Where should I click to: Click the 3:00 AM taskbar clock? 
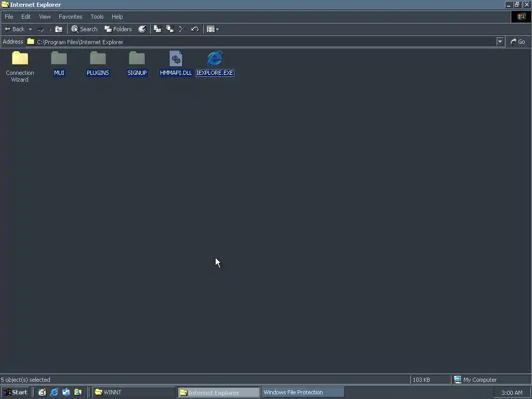[512, 393]
